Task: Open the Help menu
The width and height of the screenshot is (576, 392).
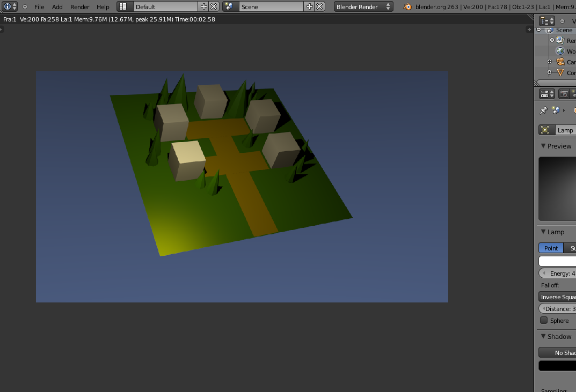Action: tap(103, 6)
